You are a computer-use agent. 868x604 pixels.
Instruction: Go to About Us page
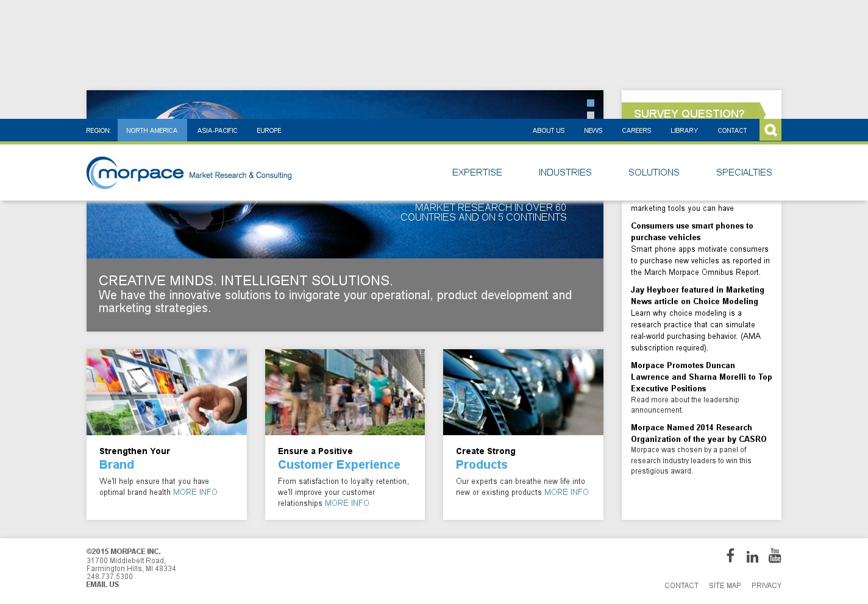tap(548, 130)
